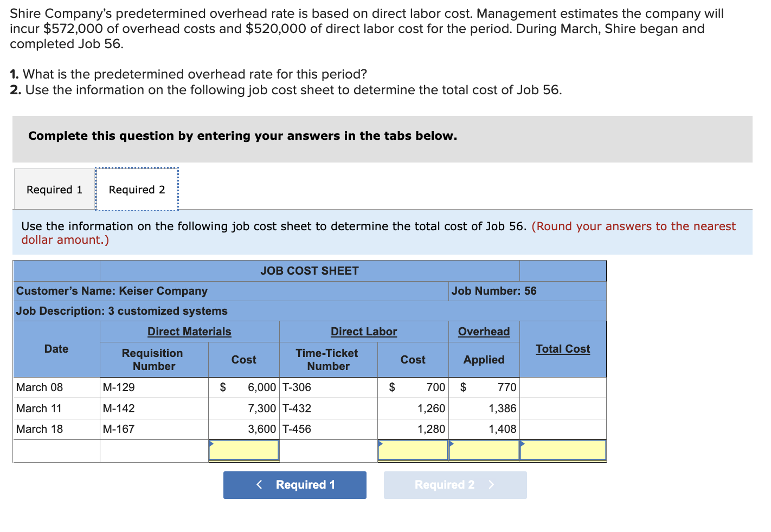Viewport: 771px width, 532px height.
Task: Click the Total Cost yellow input field
Action: 563,450
